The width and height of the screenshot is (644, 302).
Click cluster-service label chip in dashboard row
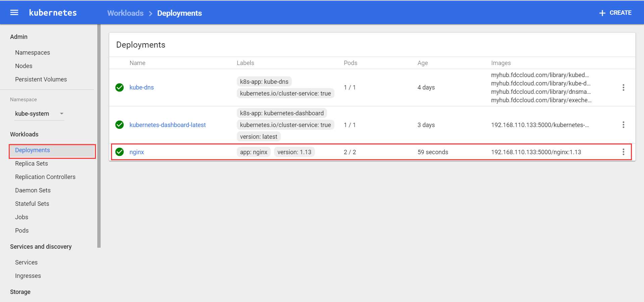pos(285,125)
